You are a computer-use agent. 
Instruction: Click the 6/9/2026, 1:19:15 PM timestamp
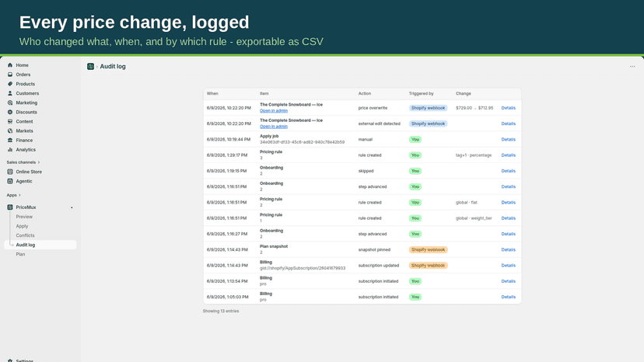pos(226,171)
